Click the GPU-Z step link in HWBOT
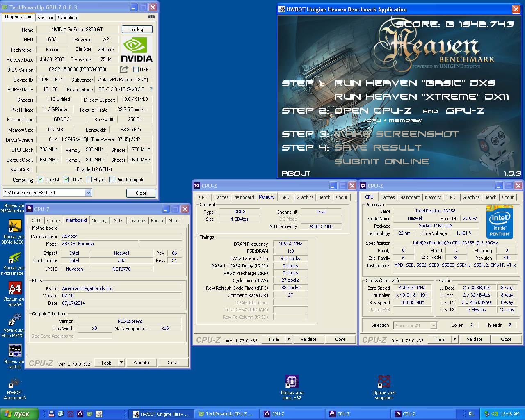 pos(465,111)
